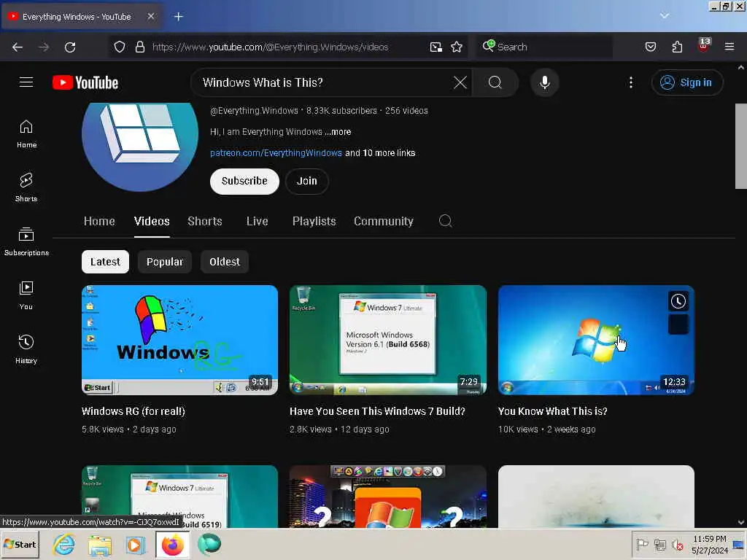Show site security lock info

click(139, 47)
